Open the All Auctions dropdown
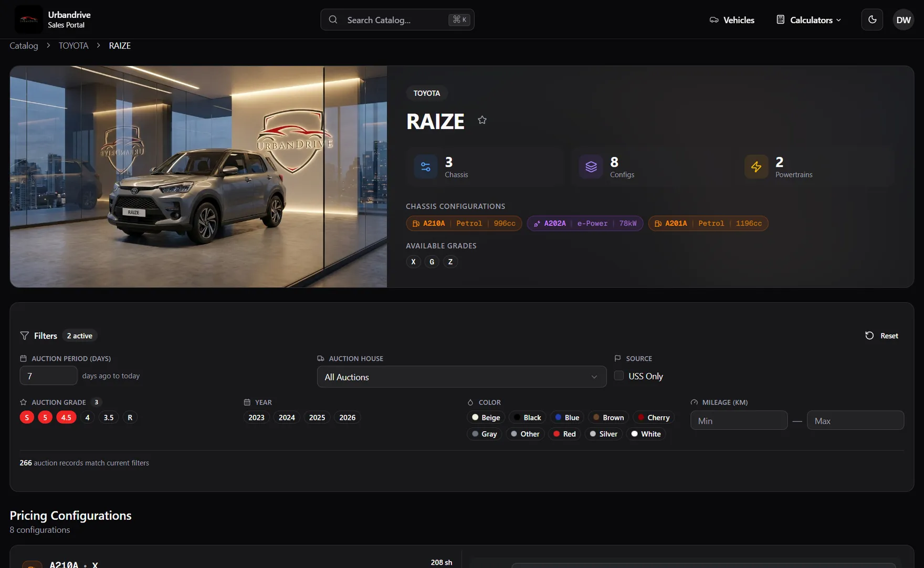The height and width of the screenshot is (568, 924). click(x=461, y=377)
